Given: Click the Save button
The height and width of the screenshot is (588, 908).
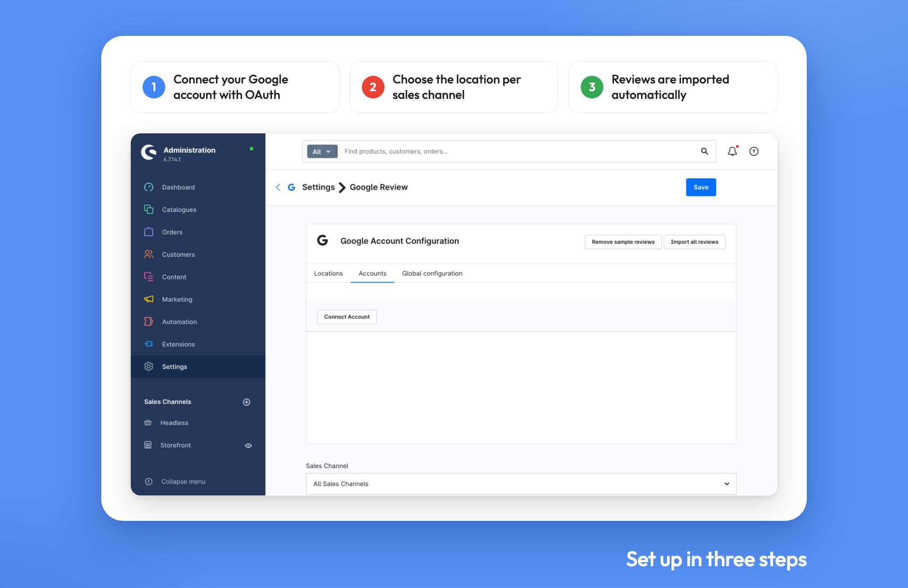Looking at the screenshot, I should [701, 187].
